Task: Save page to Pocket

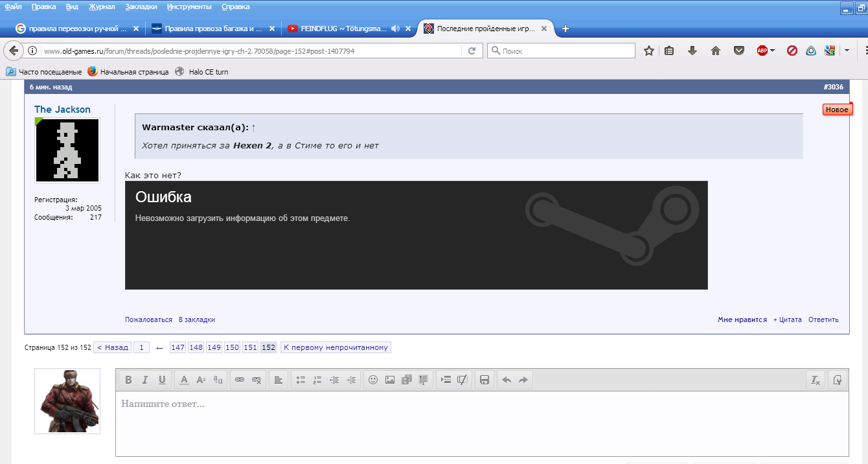Action: tap(738, 51)
